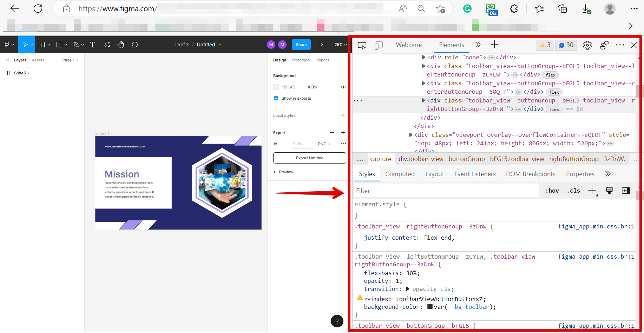Click the blue Share button
Viewport: 644px width, 333px height.
pos(301,45)
